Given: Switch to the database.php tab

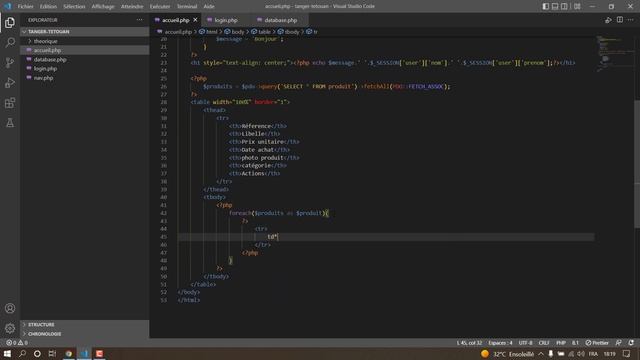Looking at the screenshot, I should click(281, 20).
